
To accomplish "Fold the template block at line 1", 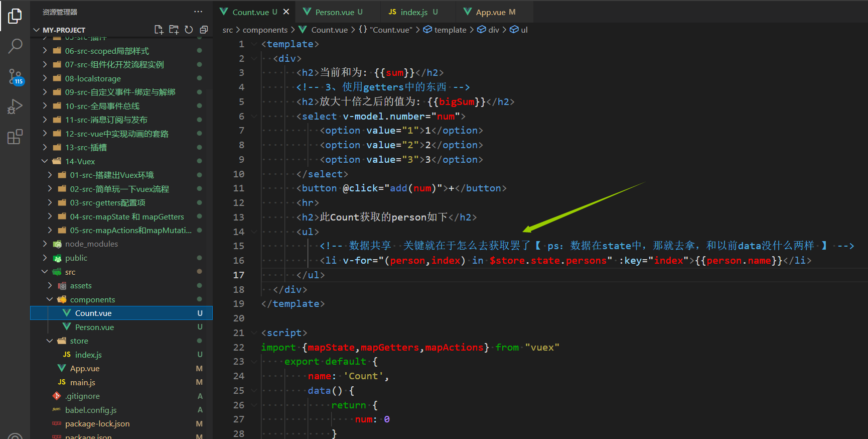I will (x=254, y=44).
